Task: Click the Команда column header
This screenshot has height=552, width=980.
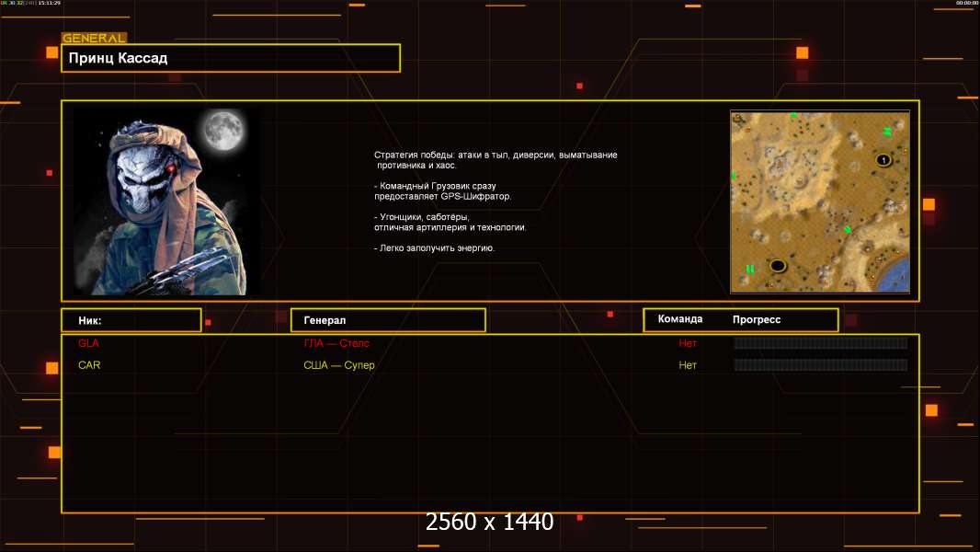Action: [680, 319]
